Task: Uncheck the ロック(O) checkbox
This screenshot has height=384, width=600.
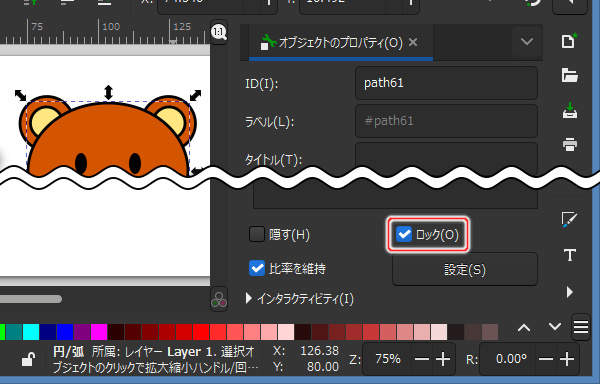Action: [x=404, y=234]
